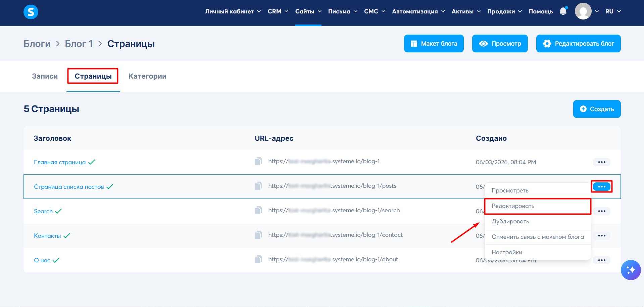Copy URL icon for blog-1/about
The width and height of the screenshot is (644, 307).
click(x=258, y=259)
